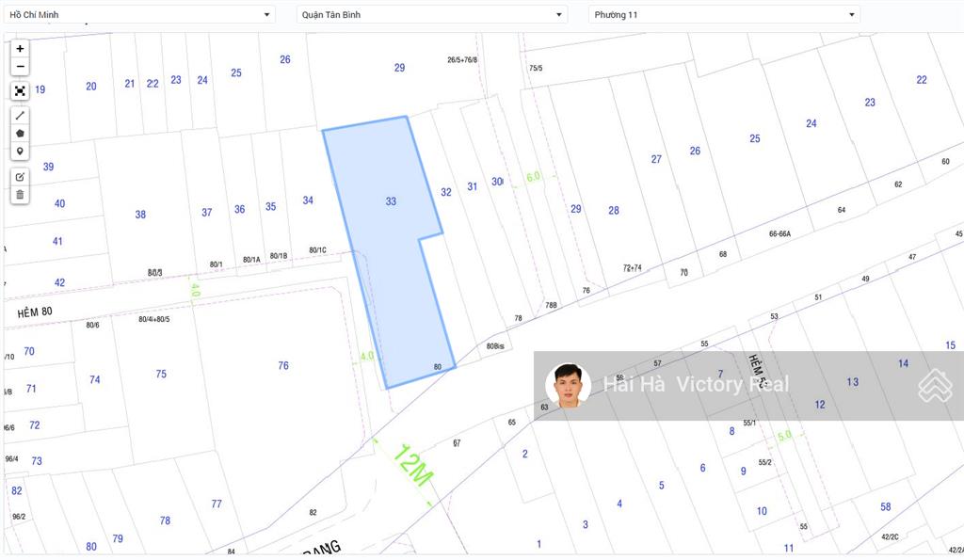Zoom in the map with plus button
Screen dimensions: 964x560
tap(20, 49)
